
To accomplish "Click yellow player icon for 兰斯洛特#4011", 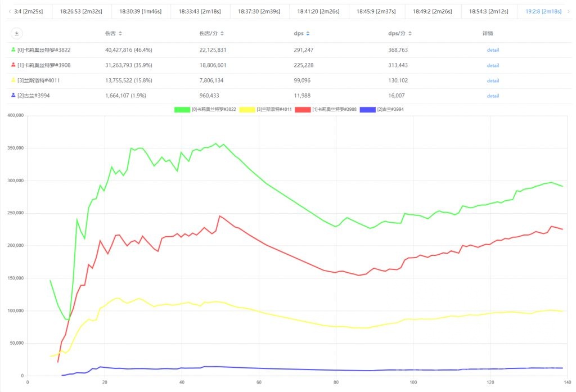I will coord(13,80).
